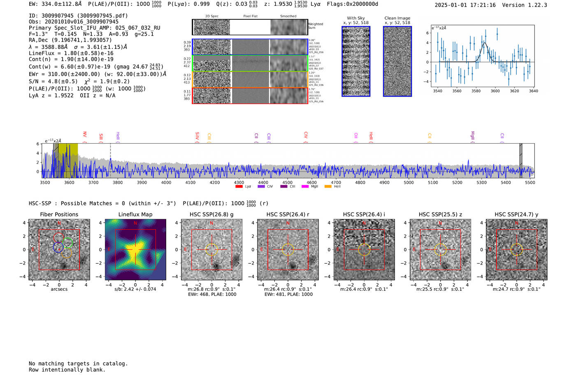
Task: Click the Flags:0x2000000d text
Action: pyautogui.click(x=353, y=4)
